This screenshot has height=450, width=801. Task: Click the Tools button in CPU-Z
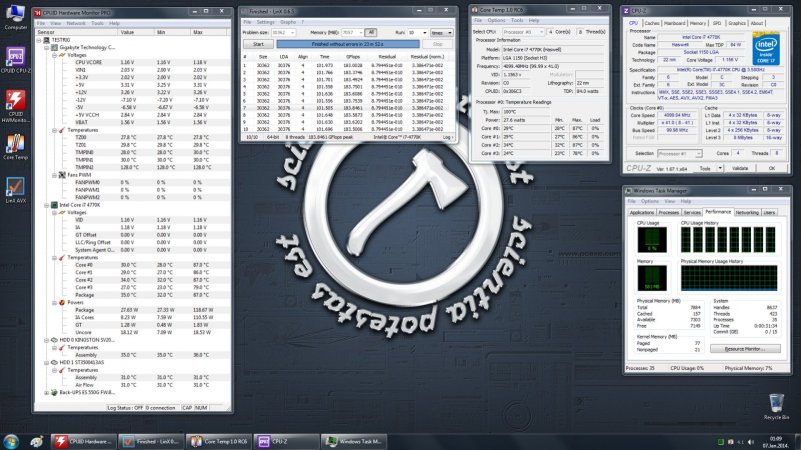(x=705, y=168)
